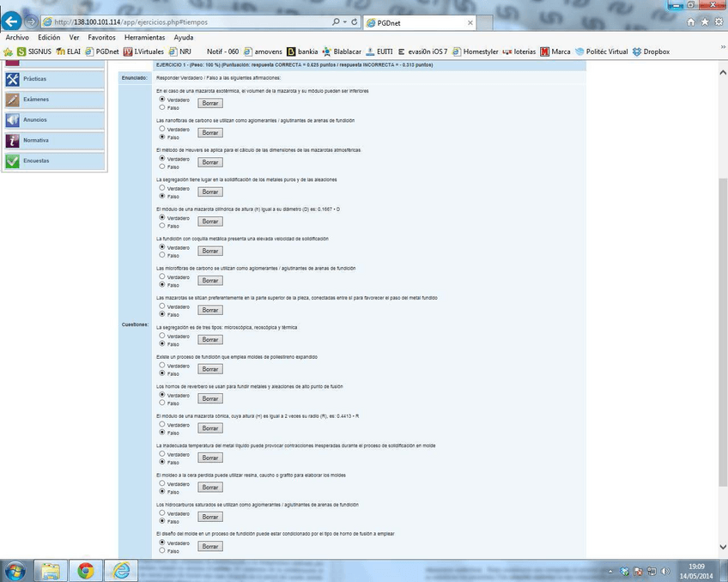Viewport: 728px width, 582px height.
Task: Select Verdadero for cera perdida question
Action: click(162, 483)
